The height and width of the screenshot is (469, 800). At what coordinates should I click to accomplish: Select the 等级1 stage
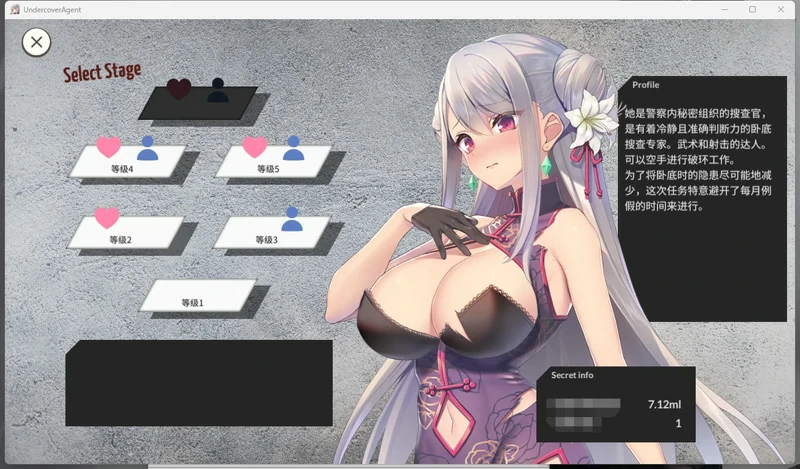pos(196,296)
